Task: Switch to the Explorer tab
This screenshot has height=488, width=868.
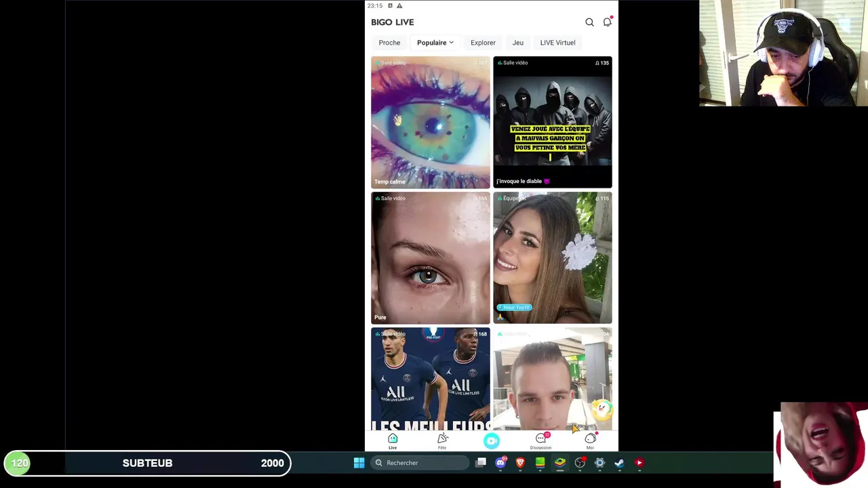Action: pyautogui.click(x=483, y=43)
